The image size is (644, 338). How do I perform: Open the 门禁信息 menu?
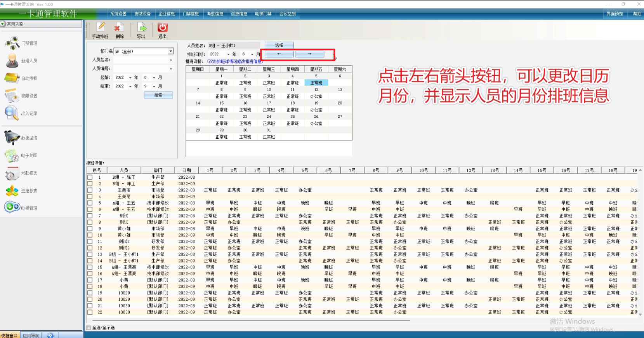tap(191, 14)
